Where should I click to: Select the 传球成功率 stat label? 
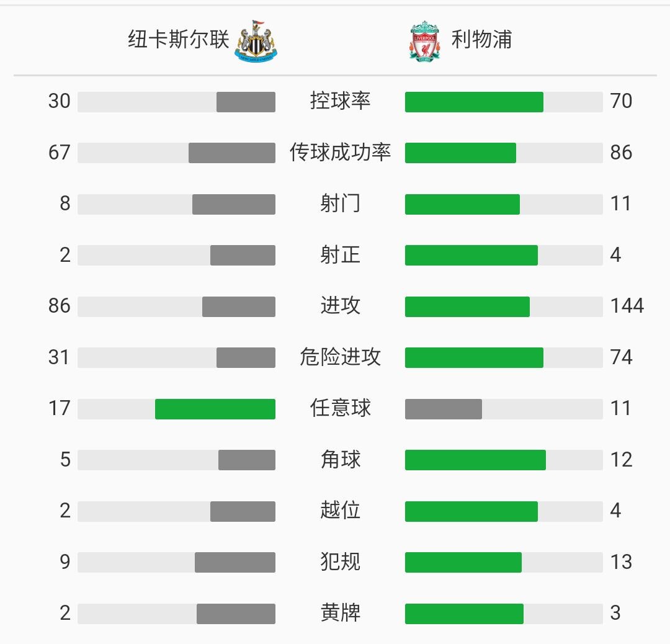tap(340, 152)
